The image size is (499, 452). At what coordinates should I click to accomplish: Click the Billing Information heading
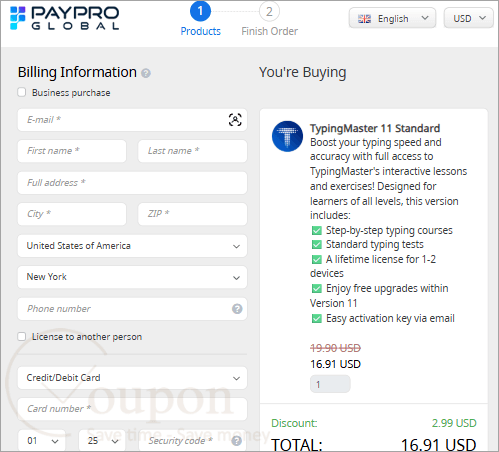point(77,72)
